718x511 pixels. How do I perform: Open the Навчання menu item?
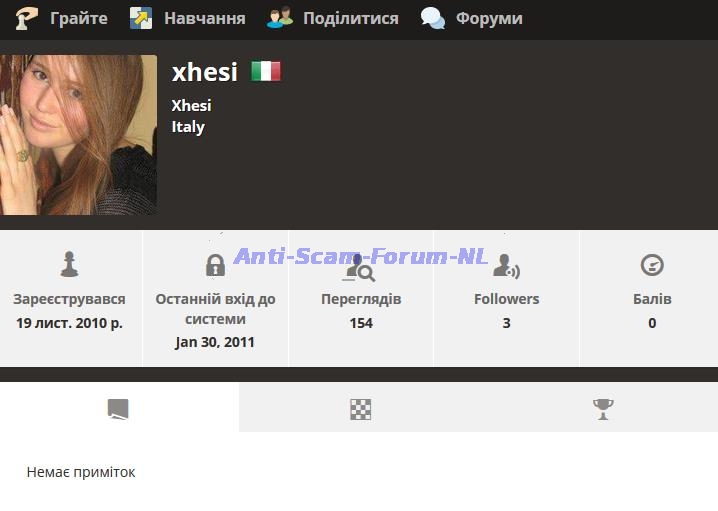205,18
